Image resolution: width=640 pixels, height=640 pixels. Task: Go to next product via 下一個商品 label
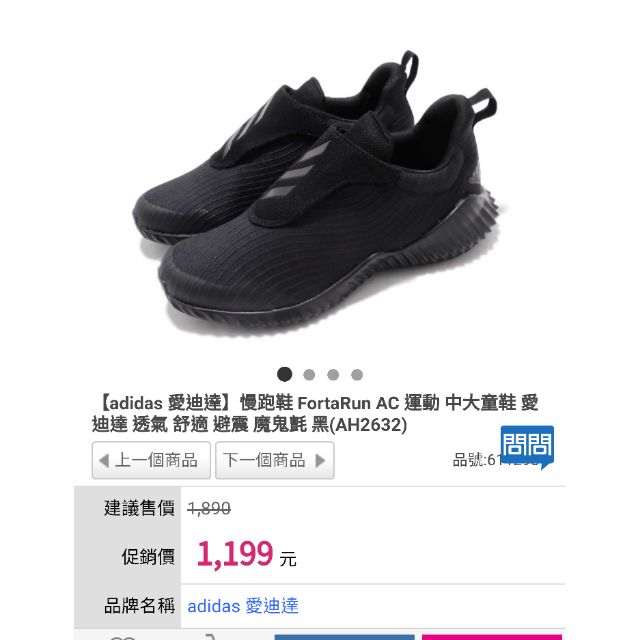pyautogui.click(x=264, y=460)
